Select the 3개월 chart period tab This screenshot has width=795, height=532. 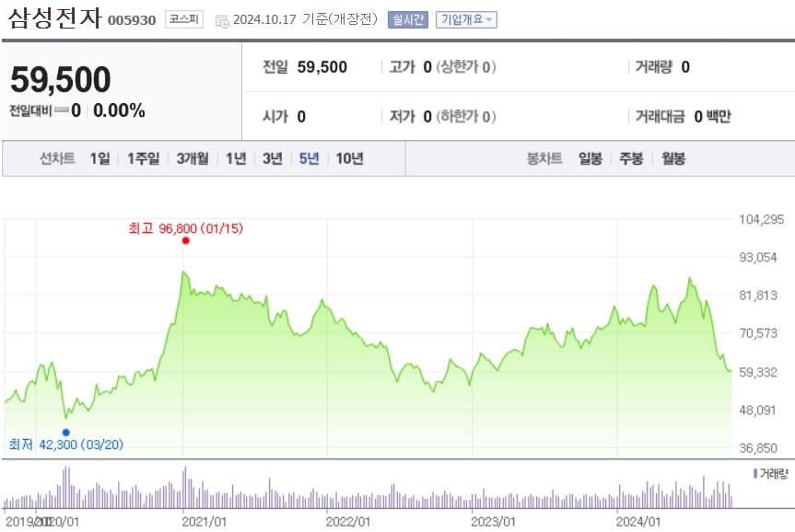point(192,157)
